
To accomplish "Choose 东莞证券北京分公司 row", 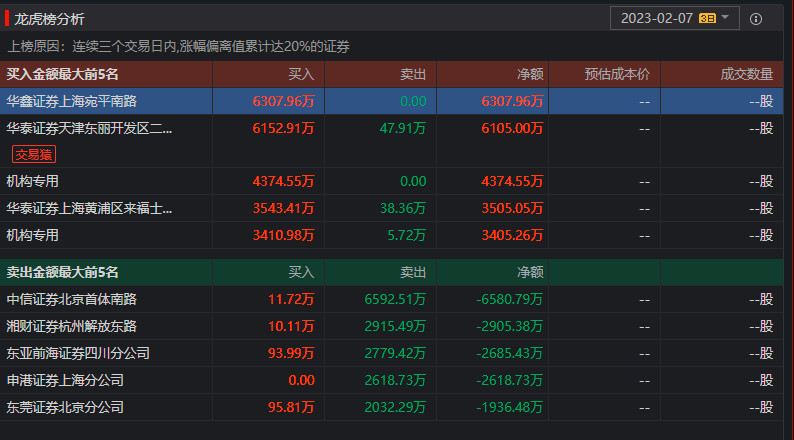I will click(64, 407).
